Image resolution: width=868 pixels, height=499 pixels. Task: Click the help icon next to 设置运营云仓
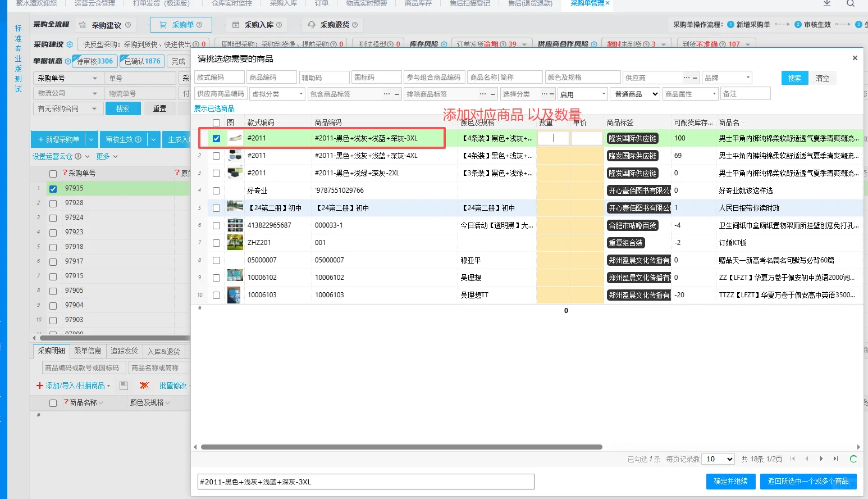[78, 156]
